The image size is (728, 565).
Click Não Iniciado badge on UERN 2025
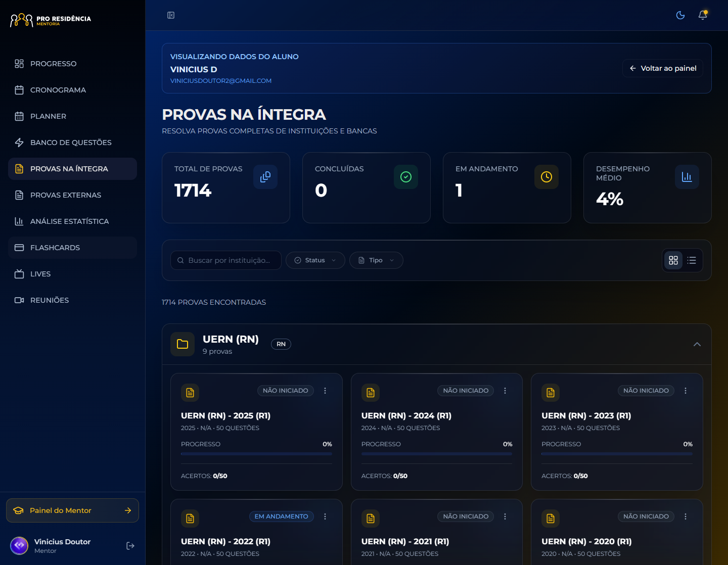pos(286,391)
